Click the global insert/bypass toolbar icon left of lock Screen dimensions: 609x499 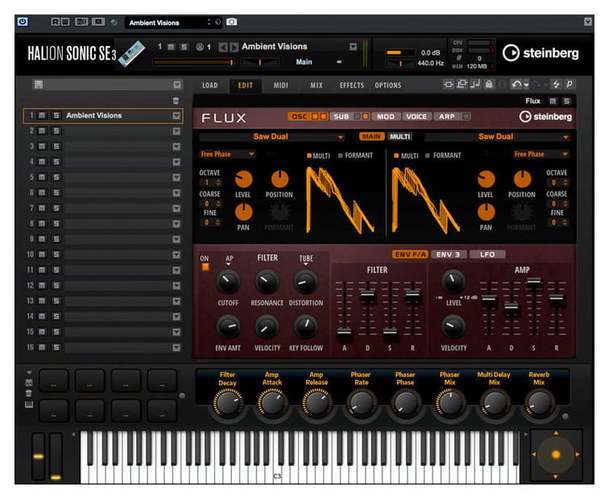[x=448, y=84]
